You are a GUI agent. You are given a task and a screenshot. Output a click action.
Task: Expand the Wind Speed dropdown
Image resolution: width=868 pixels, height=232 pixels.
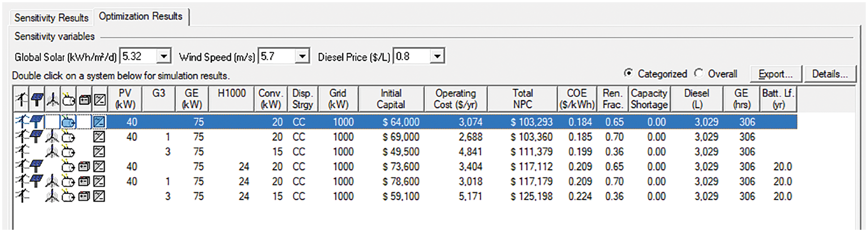tap(302, 56)
